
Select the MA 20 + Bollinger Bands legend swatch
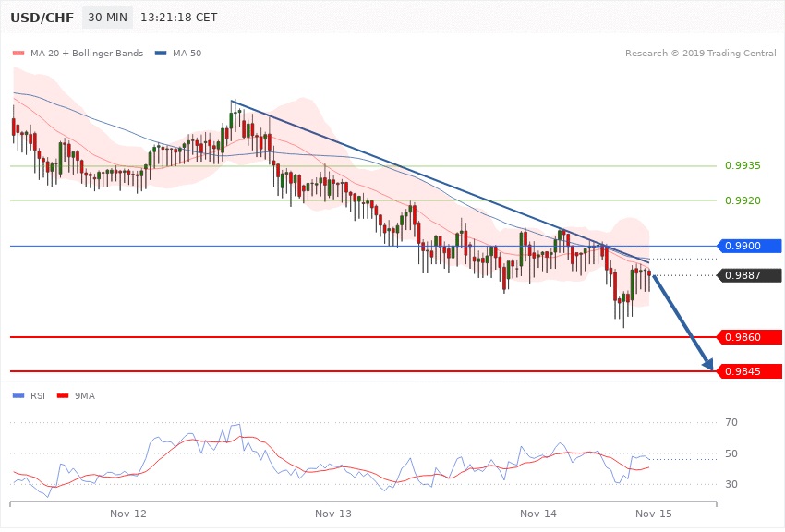click(19, 53)
